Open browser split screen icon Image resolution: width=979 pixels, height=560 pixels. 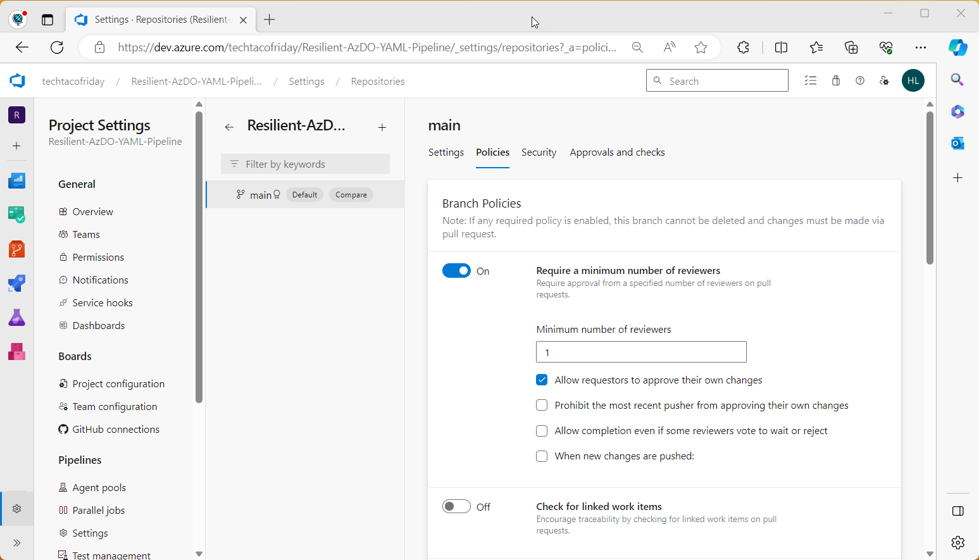(781, 47)
